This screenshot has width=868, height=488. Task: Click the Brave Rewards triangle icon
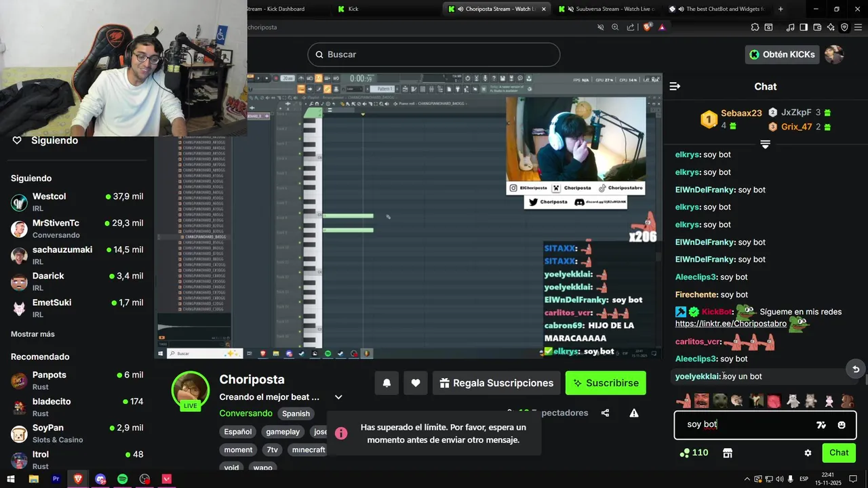pyautogui.click(x=662, y=27)
